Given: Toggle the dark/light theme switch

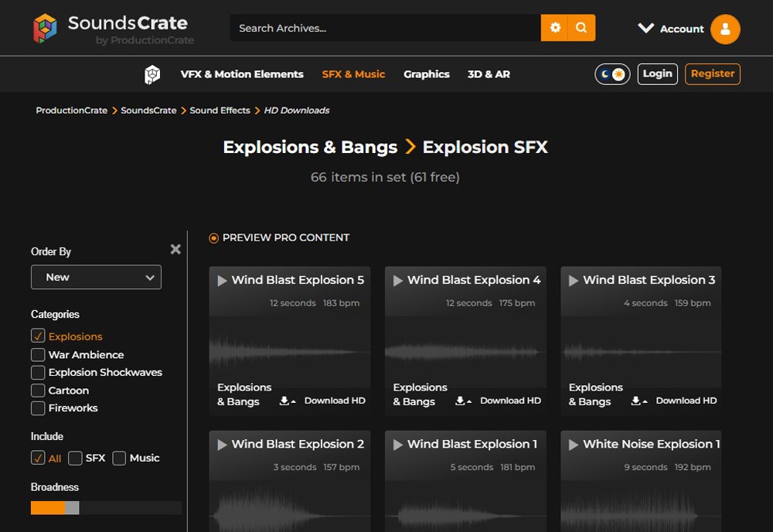Looking at the screenshot, I should click(x=611, y=73).
